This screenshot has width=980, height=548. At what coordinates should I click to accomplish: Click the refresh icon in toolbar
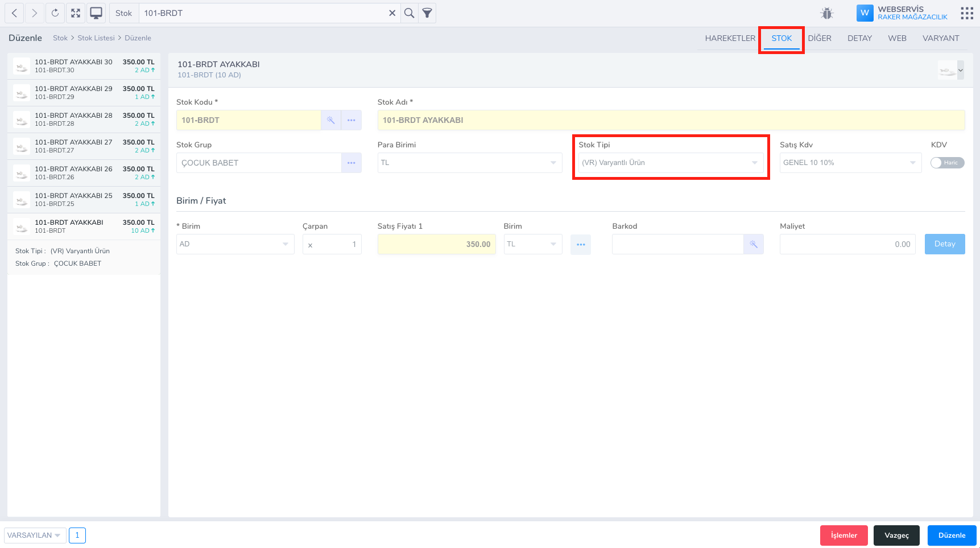click(x=55, y=13)
